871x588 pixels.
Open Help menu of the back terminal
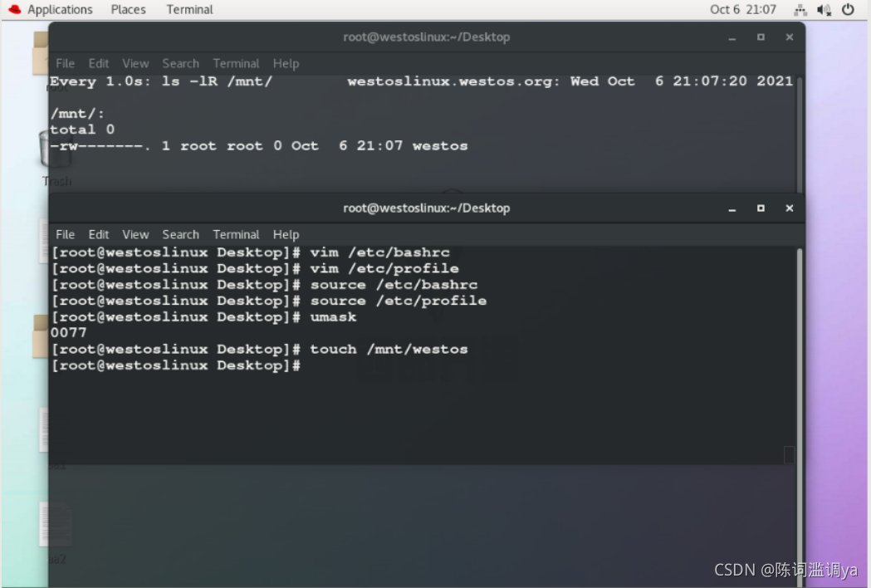(x=286, y=63)
